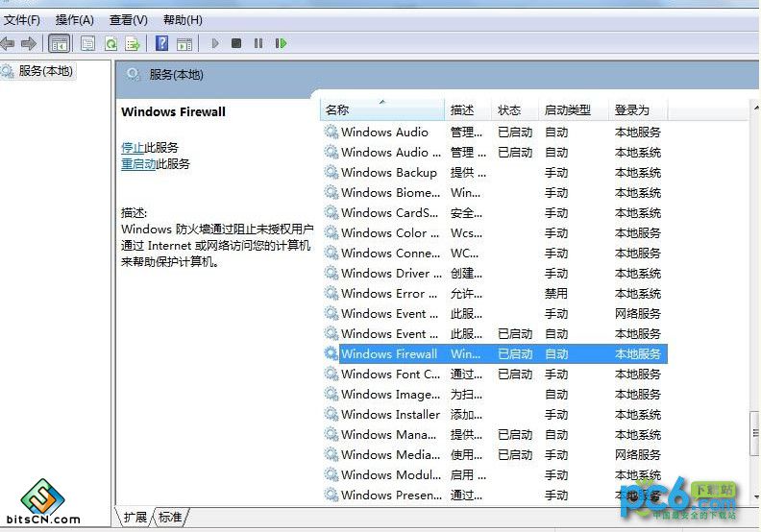Click 已启动 in the Windows Firewall row

[515, 354]
